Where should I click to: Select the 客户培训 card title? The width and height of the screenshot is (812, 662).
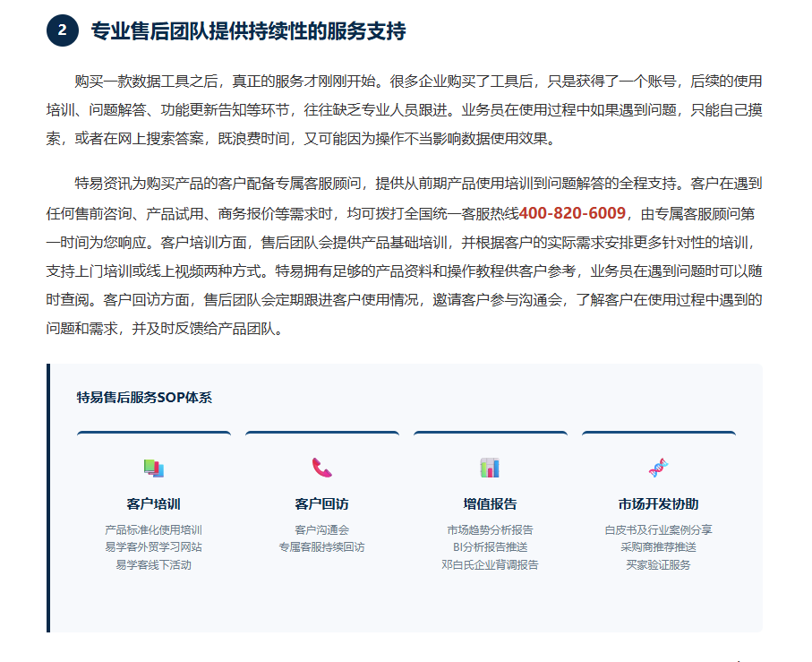(x=154, y=504)
